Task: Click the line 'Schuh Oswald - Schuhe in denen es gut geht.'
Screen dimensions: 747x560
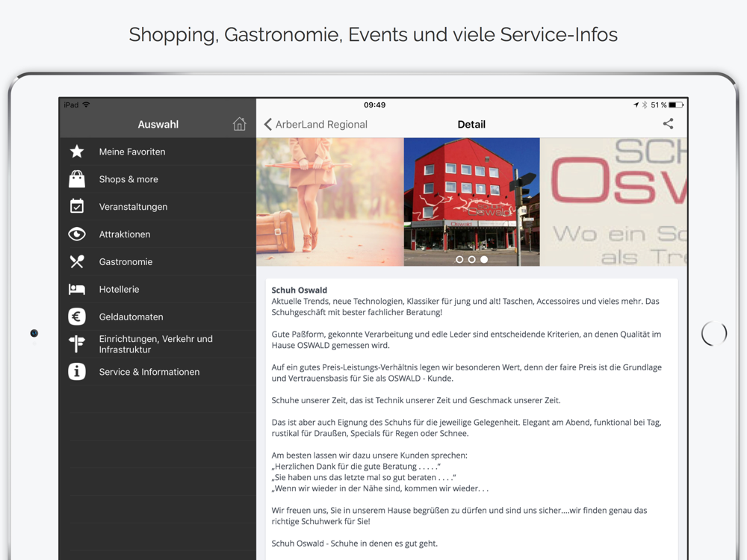Action: pyautogui.click(x=354, y=544)
